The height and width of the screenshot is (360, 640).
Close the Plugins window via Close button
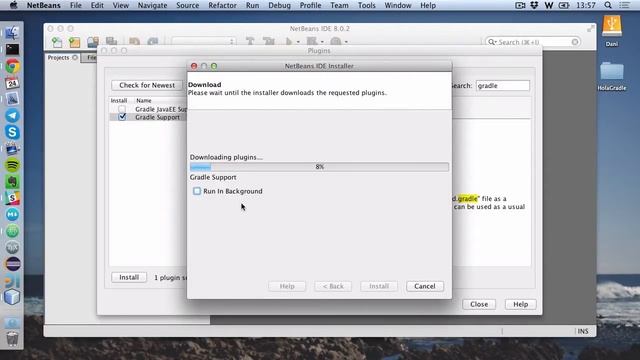click(479, 304)
